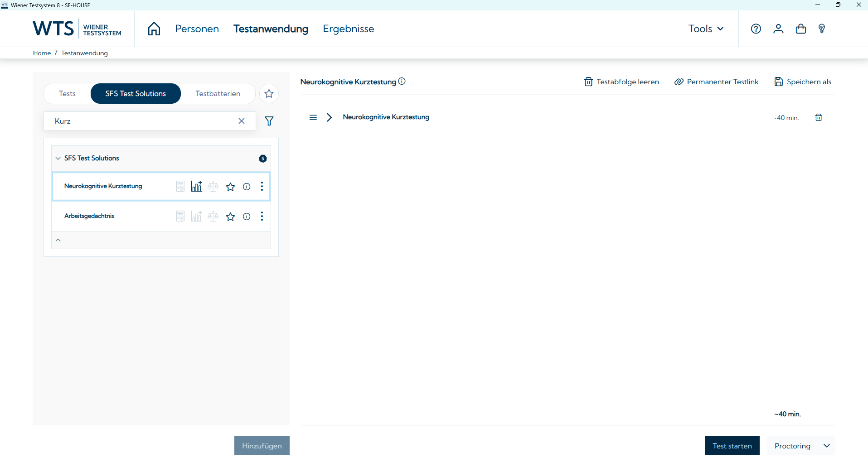This screenshot has height=467, width=868.
Task: Click the Home breadcrumb link
Action: tap(42, 53)
